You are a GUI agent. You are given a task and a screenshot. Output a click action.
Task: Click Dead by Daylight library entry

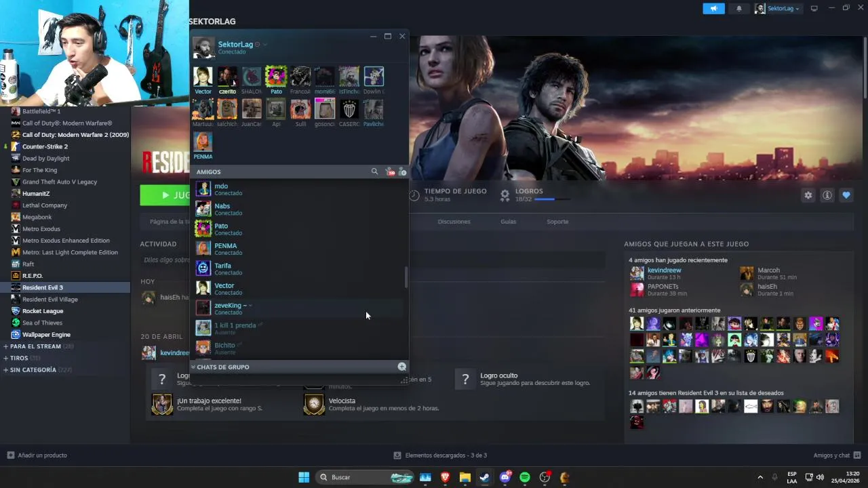pyautogui.click(x=46, y=158)
